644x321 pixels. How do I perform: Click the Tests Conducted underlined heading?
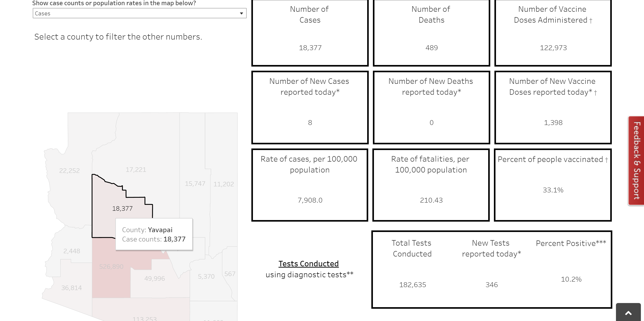(x=308, y=264)
